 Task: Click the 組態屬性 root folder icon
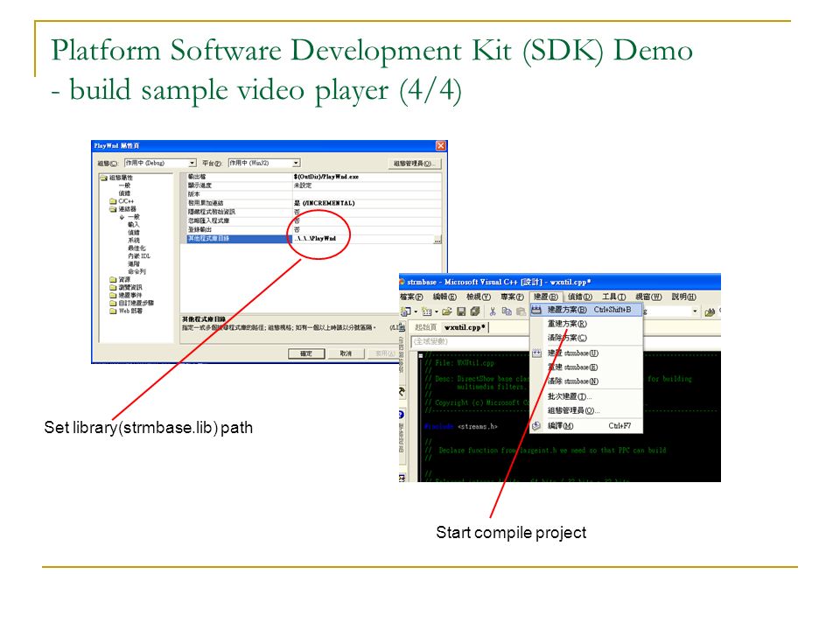(x=103, y=178)
